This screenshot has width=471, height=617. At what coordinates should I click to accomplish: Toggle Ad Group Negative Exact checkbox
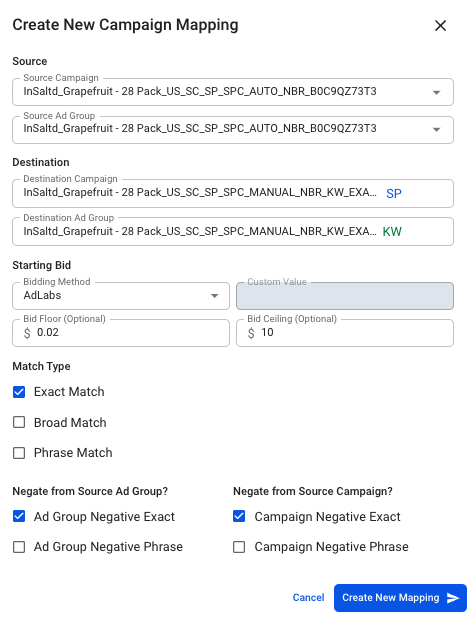[x=19, y=516]
